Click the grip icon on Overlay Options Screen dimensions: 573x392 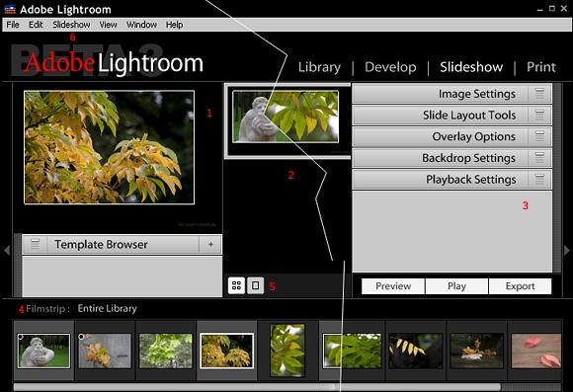coord(539,136)
